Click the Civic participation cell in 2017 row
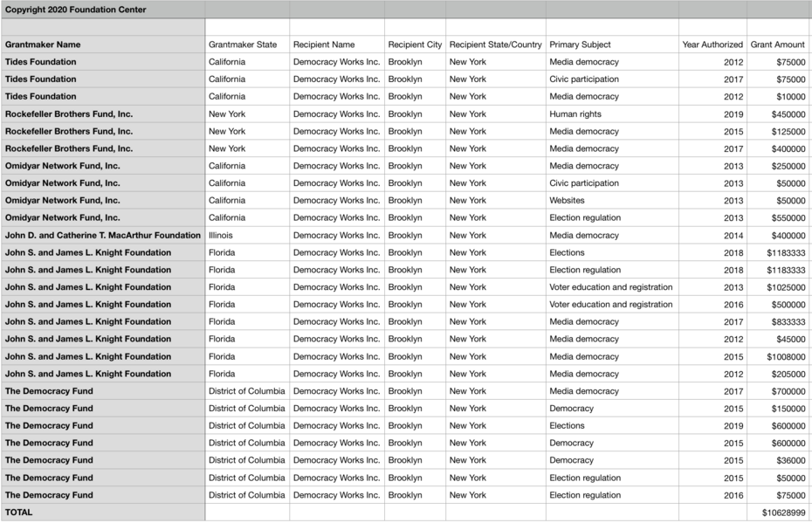 click(612, 79)
